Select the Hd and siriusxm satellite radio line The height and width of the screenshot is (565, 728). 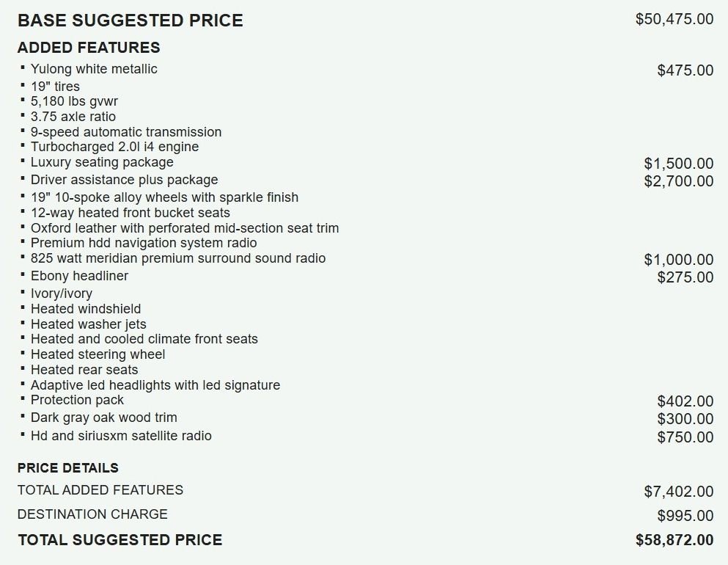point(121,436)
